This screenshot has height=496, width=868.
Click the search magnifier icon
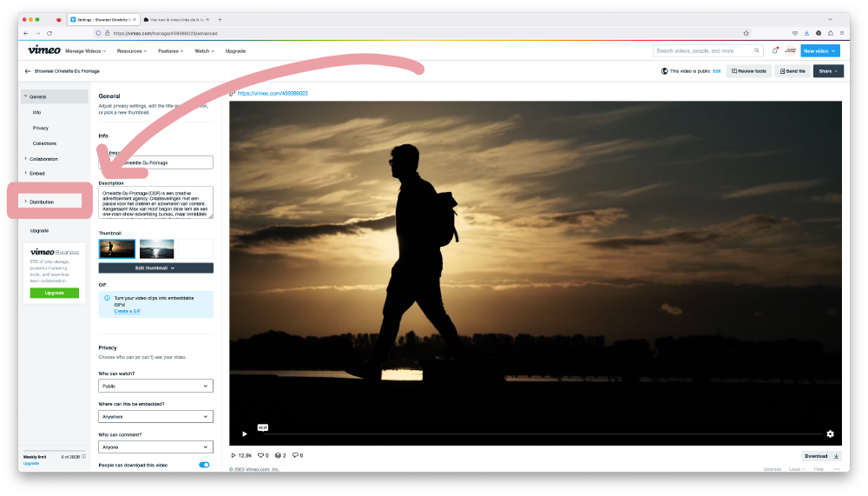pyautogui.click(x=756, y=50)
